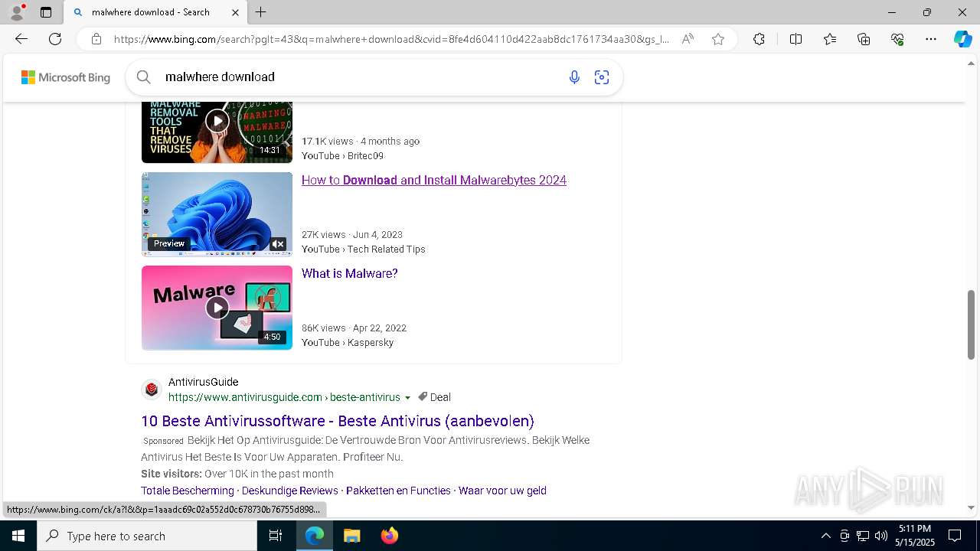The width and height of the screenshot is (980, 551).
Task: Open Pakketten en Functies sitelink
Action: coord(398,491)
